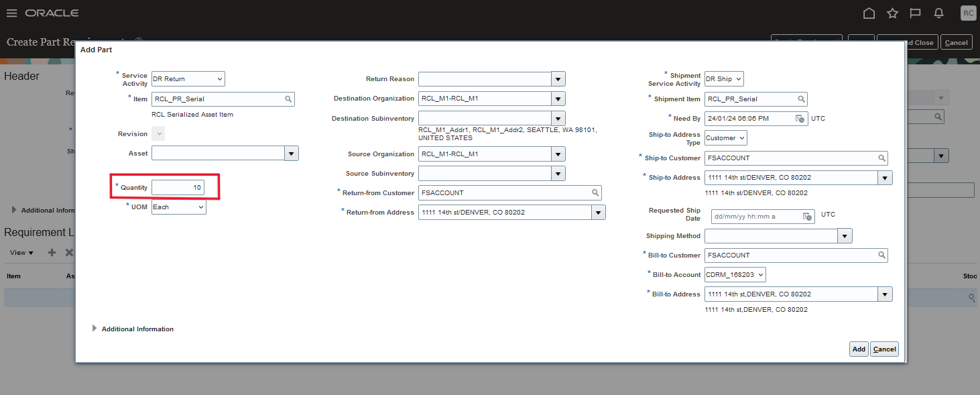Image resolution: width=980 pixels, height=395 pixels.
Task: Click the Oracle logo
Action: 52,13
